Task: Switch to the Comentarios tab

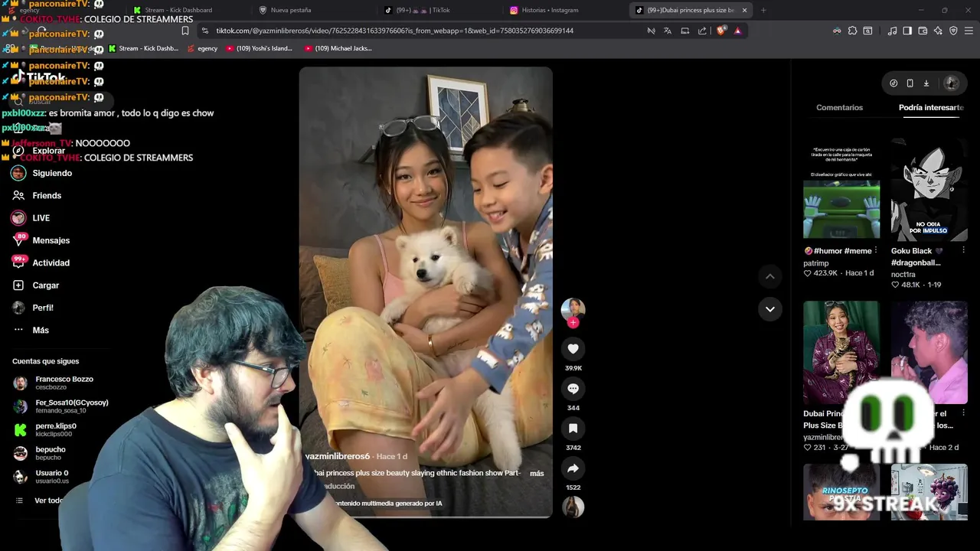Action: tap(839, 108)
